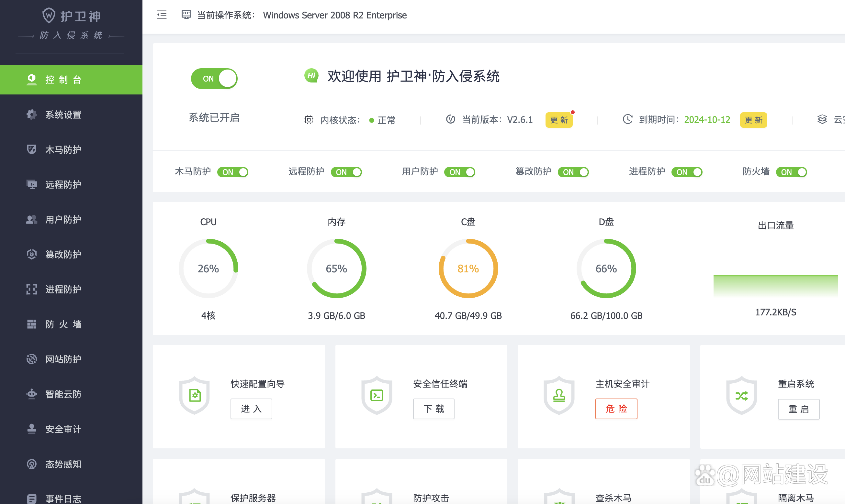The width and height of the screenshot is (845, 504).
Task: Select 智能云防 in the sidebar
Action: (71, 394)
